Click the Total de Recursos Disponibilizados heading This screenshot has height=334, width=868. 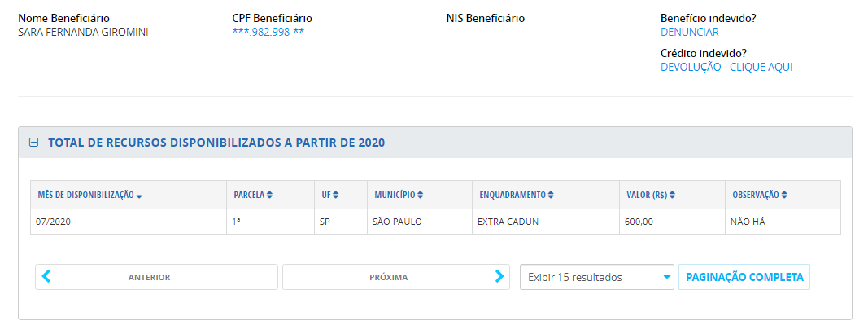click(216, 143)
